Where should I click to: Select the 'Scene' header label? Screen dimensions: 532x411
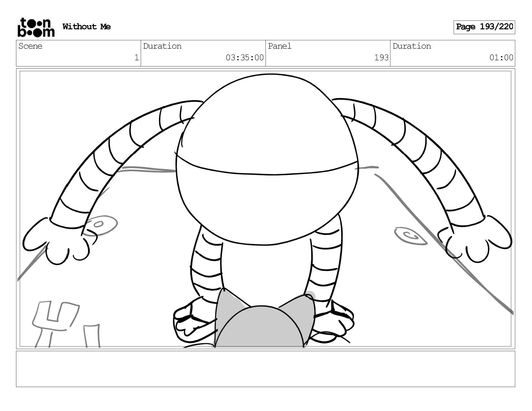[30, 46]
